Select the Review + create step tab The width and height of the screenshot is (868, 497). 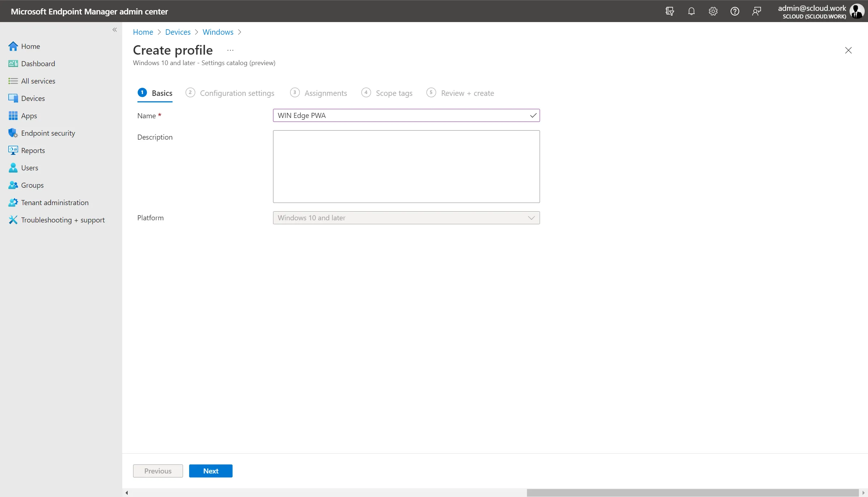[x=460, y=93]
